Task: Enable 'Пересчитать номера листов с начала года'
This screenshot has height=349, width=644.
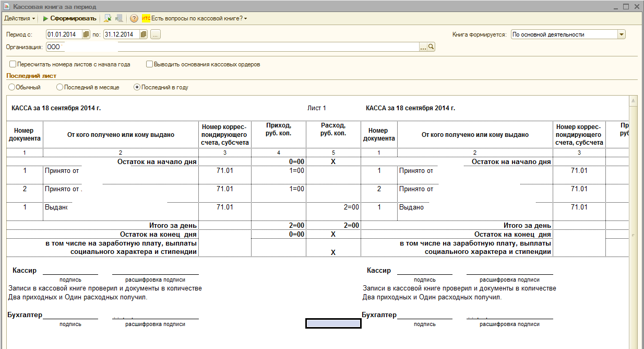Action: [13, 64]
